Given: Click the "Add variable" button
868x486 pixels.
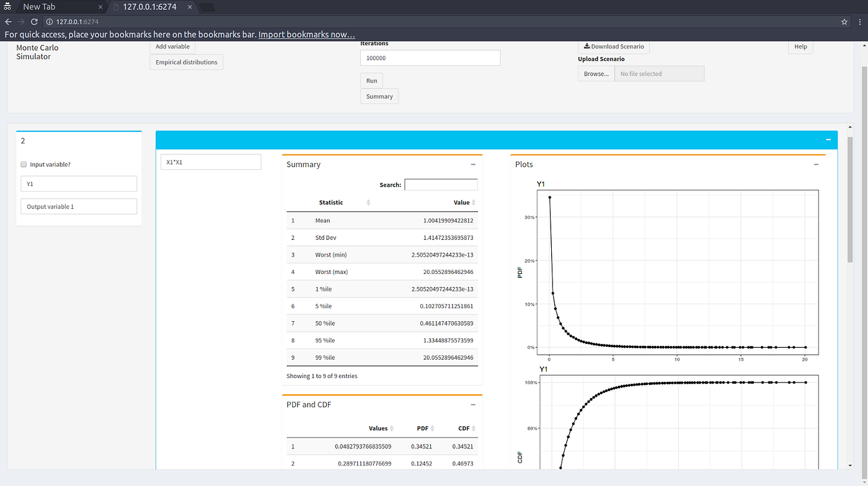Looking at the screenshot, I should pyautogui.click(x=172, y=46).
